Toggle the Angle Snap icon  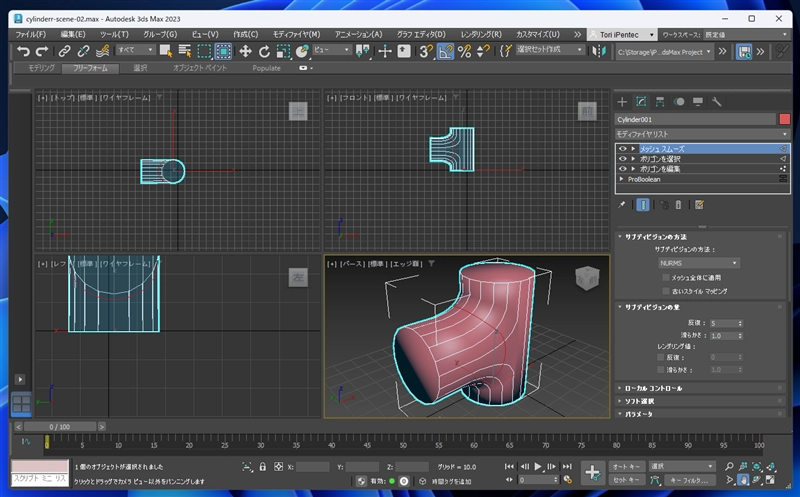(445, 51)
